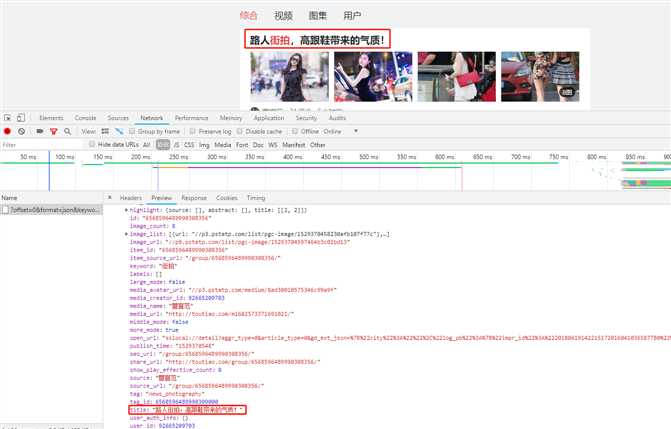Click the media_creator_id value in the preview
The height and width of the screenshot is (429, 671).
coord(206,298)
